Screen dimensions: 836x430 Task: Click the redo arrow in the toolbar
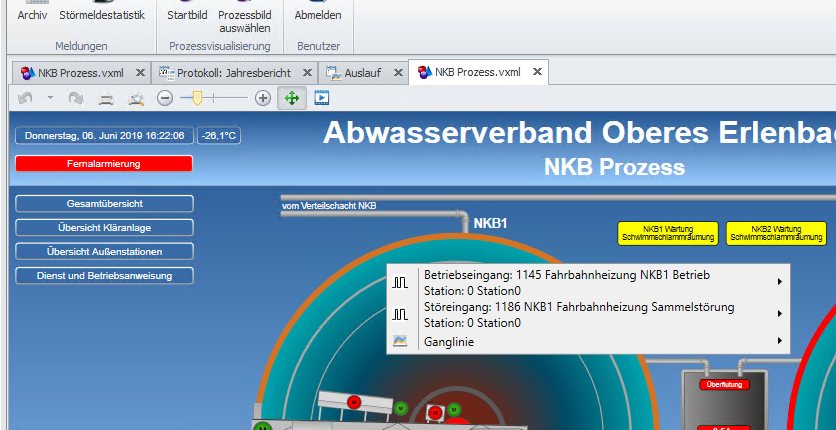[76, 99]
